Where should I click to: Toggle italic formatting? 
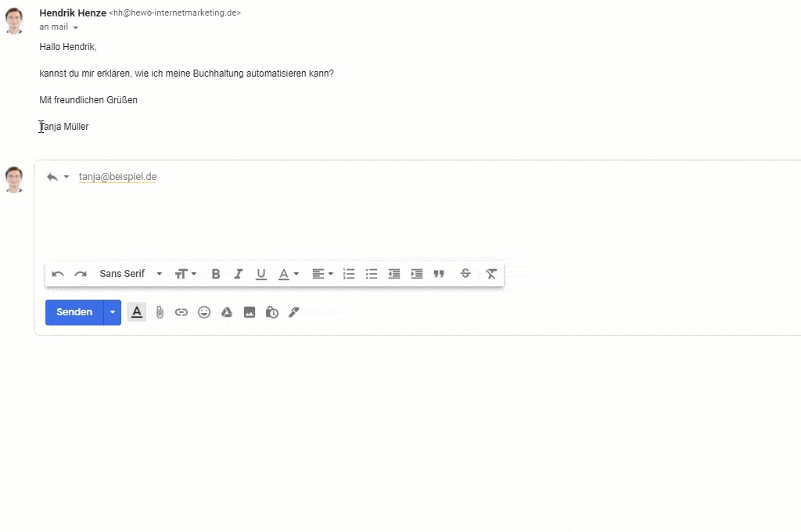coord(238,274)
